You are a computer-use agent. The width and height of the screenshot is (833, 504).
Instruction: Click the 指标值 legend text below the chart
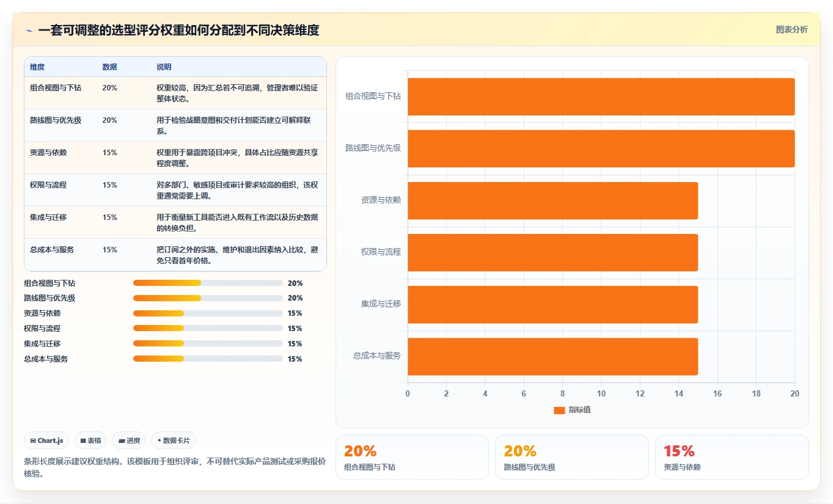pyautogui.click(x=579, y=410)
